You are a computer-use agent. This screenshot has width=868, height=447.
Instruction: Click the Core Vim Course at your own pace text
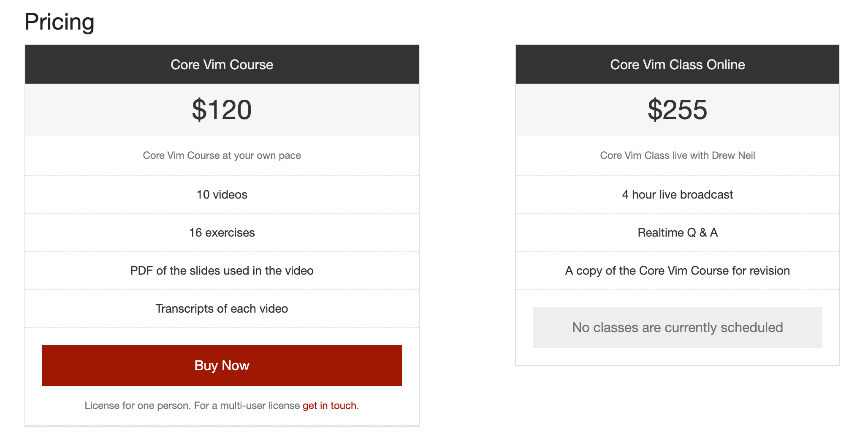(222, 155)
